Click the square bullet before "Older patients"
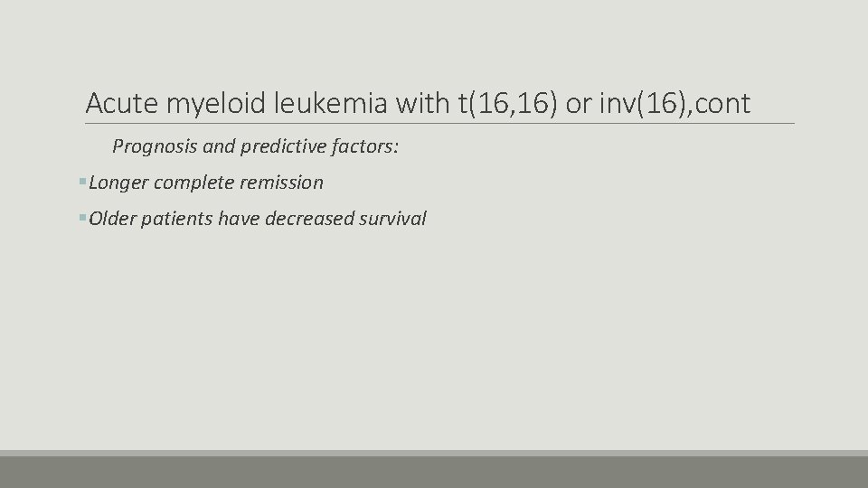 [x=82, y=218]
